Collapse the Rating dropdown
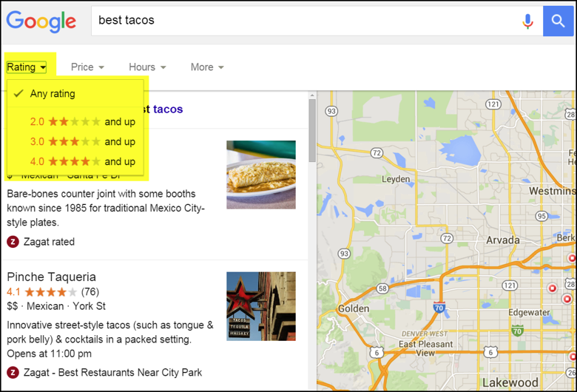577x392 pixels. [x=27, y=67]
